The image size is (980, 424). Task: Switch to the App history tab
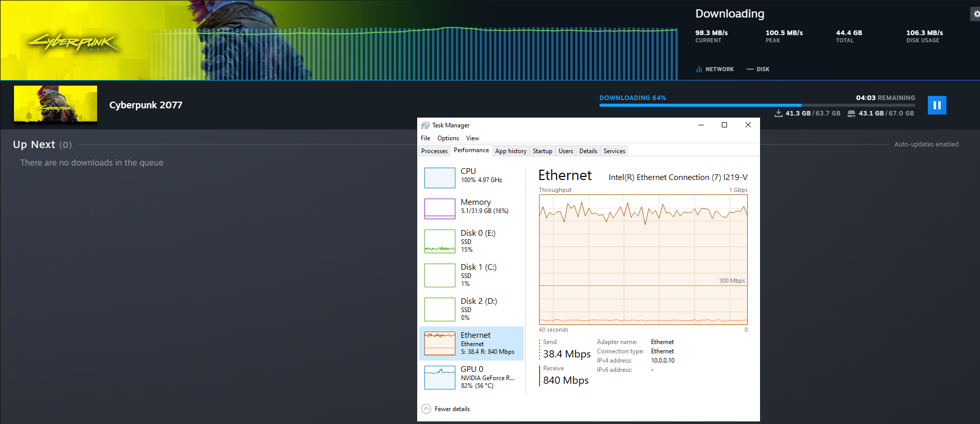(x=511, y=151)
